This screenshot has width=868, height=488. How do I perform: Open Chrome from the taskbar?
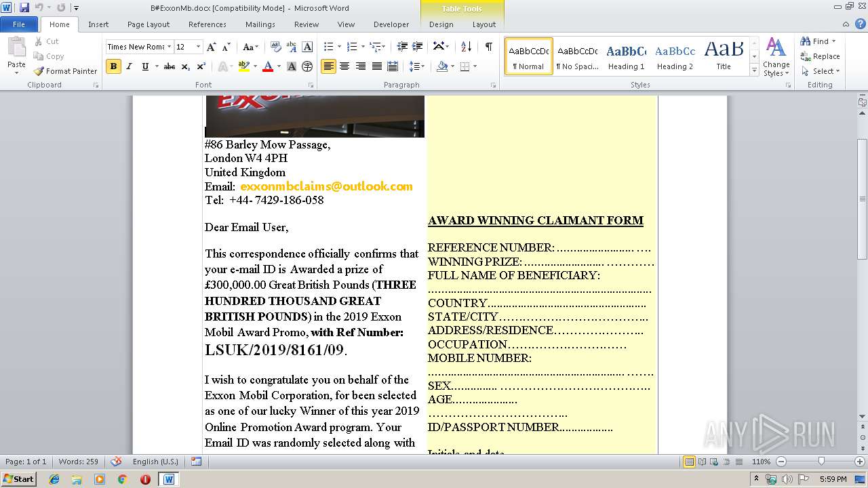point(122,479)
